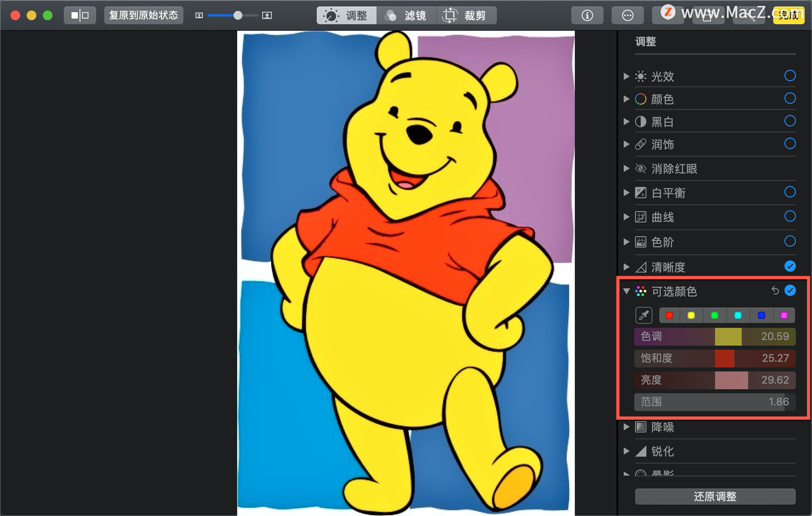
Task: Click the 饱和度 slider bar
Action: coord(715,358)
